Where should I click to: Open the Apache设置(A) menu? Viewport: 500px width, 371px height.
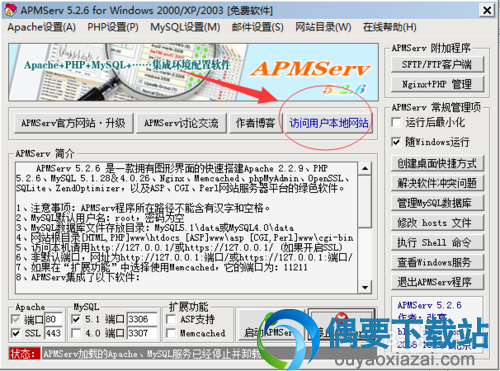(x=41, y=27)
